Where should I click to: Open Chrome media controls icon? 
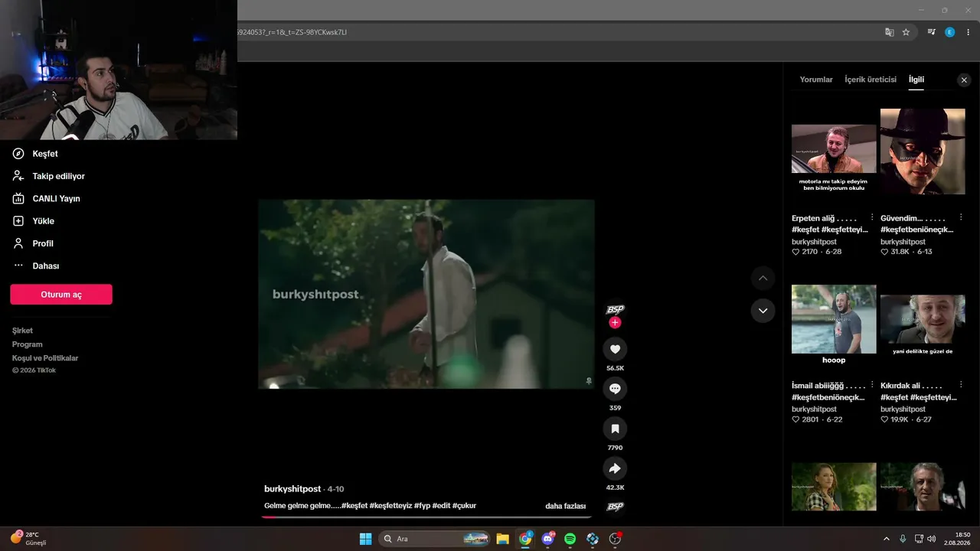click(931, 32)
